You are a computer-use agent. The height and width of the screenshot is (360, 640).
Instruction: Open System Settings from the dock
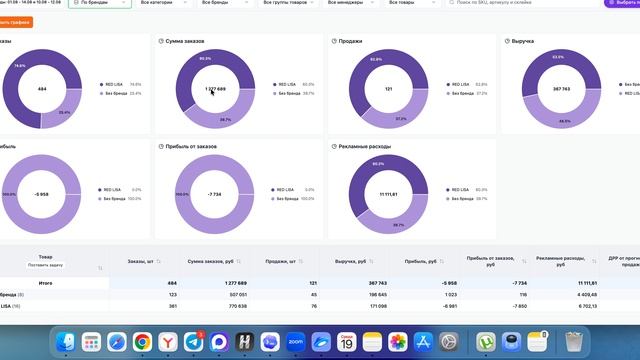coord(449,342)
